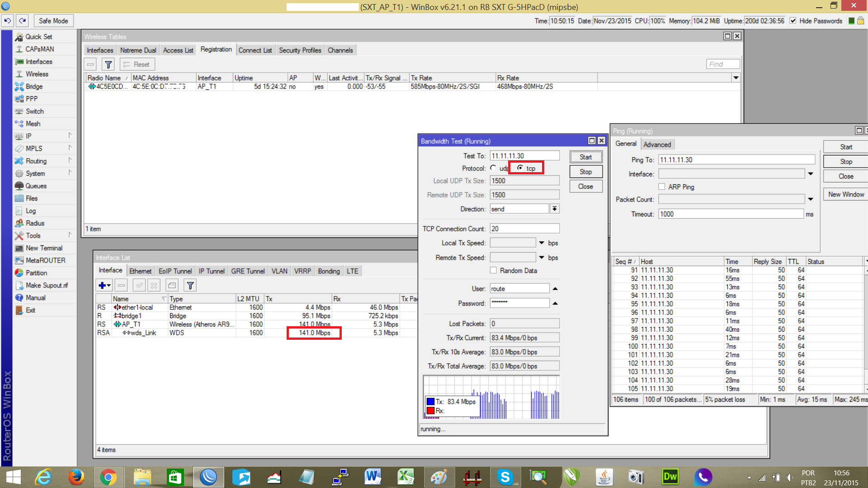Open Quick Set from sidebar

coord(38,37)
